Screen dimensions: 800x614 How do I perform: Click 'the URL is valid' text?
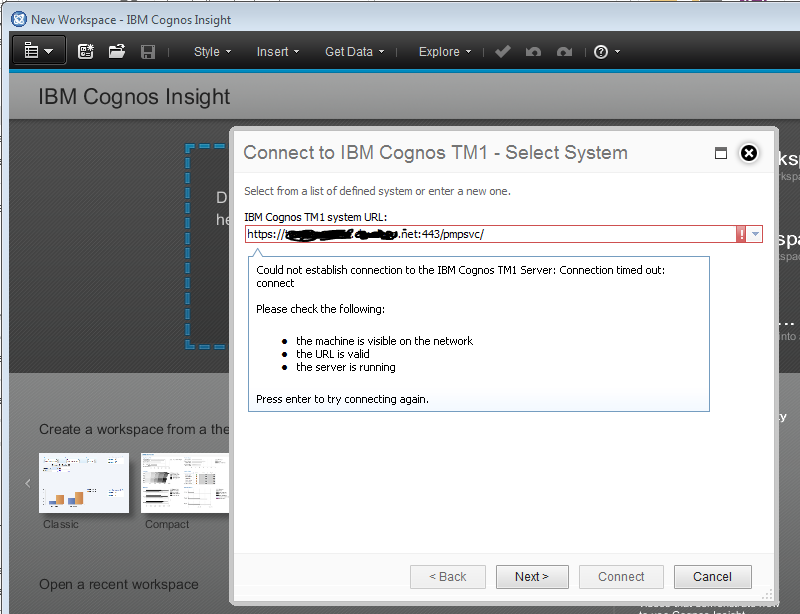pyautogui.click(x=333, y=354)
